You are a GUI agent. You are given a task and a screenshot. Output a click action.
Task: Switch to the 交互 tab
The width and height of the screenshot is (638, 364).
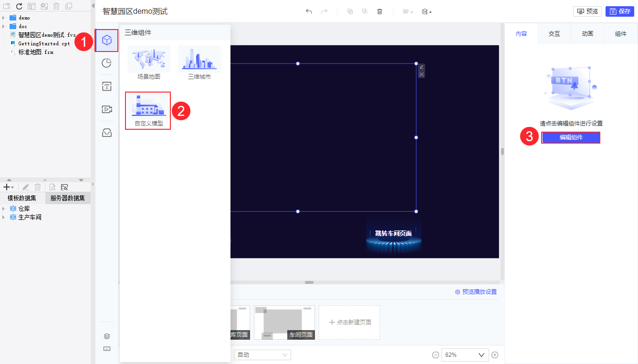click(554, 34)
